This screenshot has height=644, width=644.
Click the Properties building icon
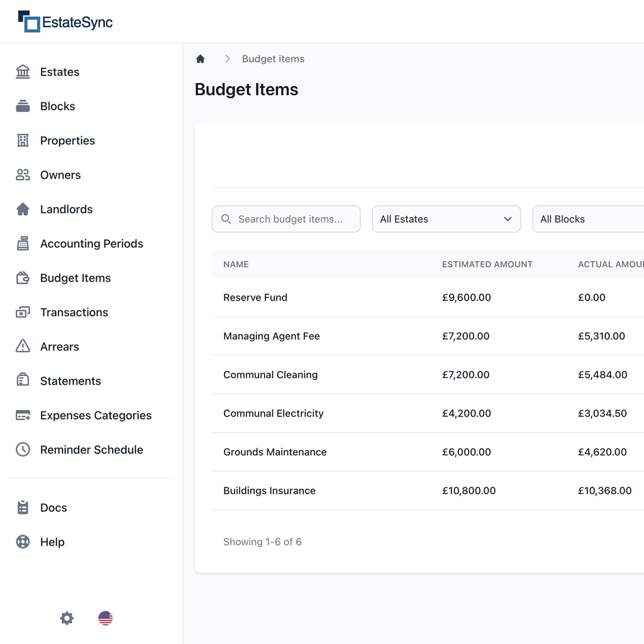click(23, 140)
